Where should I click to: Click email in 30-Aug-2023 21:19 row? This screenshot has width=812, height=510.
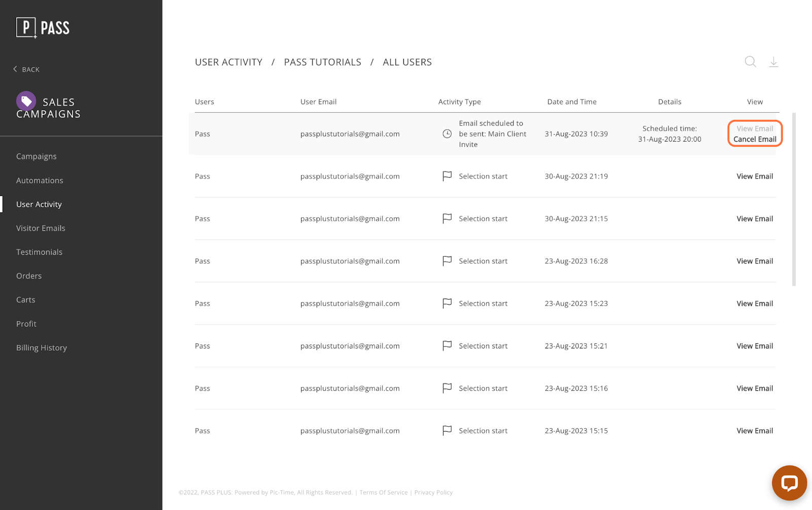coord(350,176)
